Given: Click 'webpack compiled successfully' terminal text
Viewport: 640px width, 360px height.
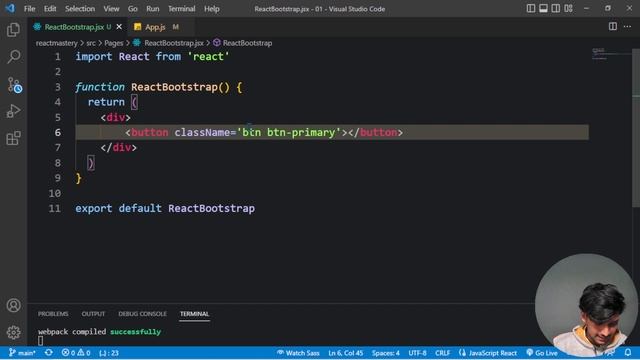Looking at the screenshot, I should pos(99,331).
